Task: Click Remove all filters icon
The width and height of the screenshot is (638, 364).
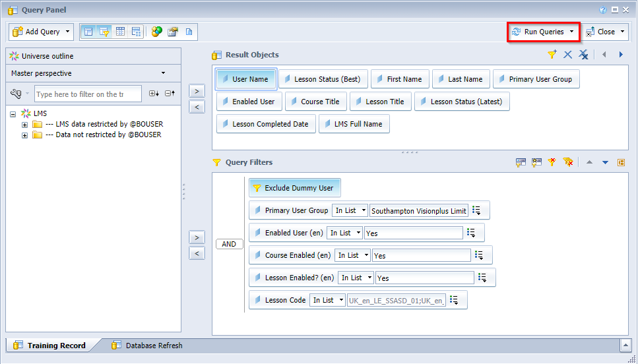Action: pyautogui.click(x=568, y=162)
